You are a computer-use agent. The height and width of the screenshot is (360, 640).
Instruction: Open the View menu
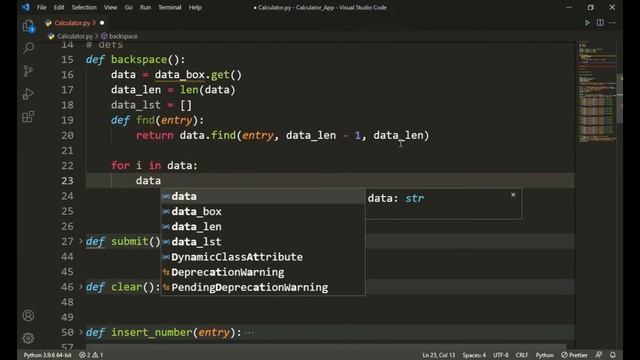tap(110, 7)
